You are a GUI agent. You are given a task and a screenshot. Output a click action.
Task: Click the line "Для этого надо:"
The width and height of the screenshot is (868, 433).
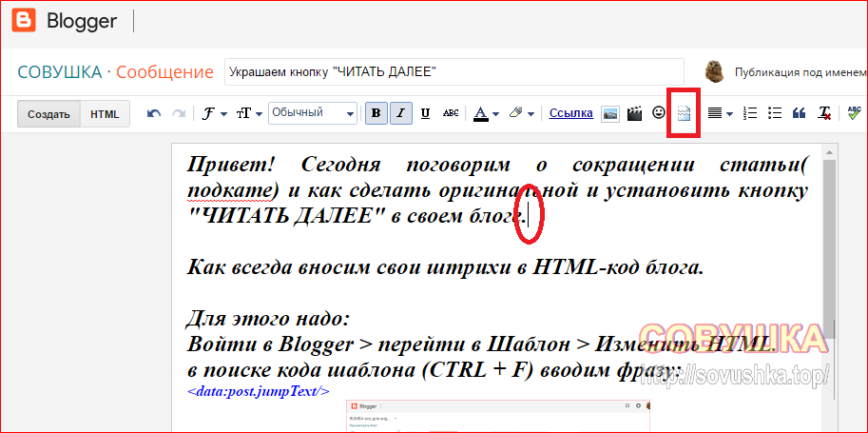(268, 319)
